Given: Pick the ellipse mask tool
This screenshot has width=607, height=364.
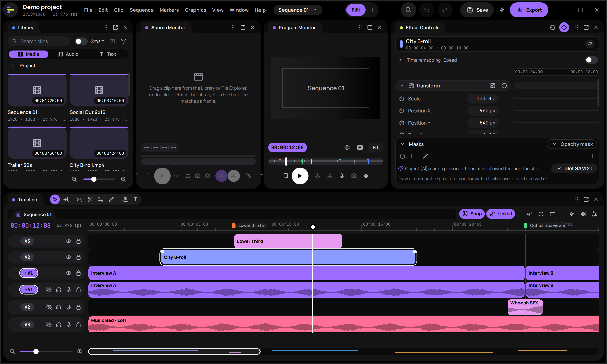Looking at the screenshot, I should pyautogui.click(x=402, y=156).
